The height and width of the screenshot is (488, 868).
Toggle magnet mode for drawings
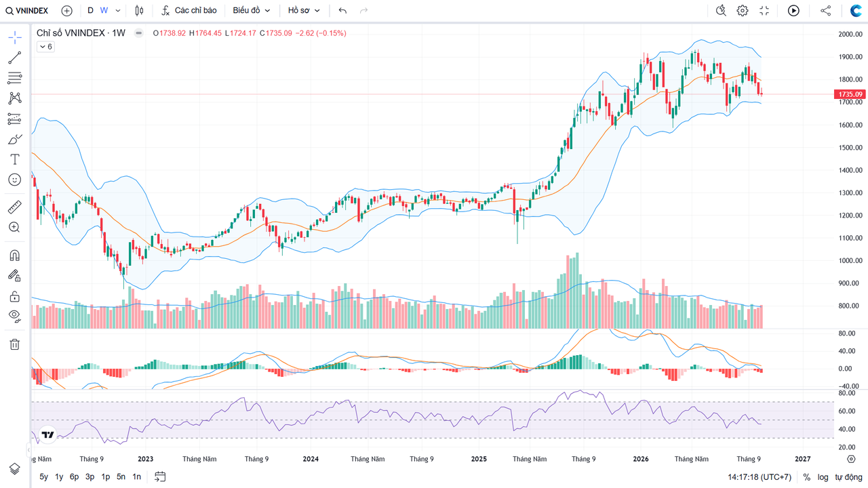15,256
